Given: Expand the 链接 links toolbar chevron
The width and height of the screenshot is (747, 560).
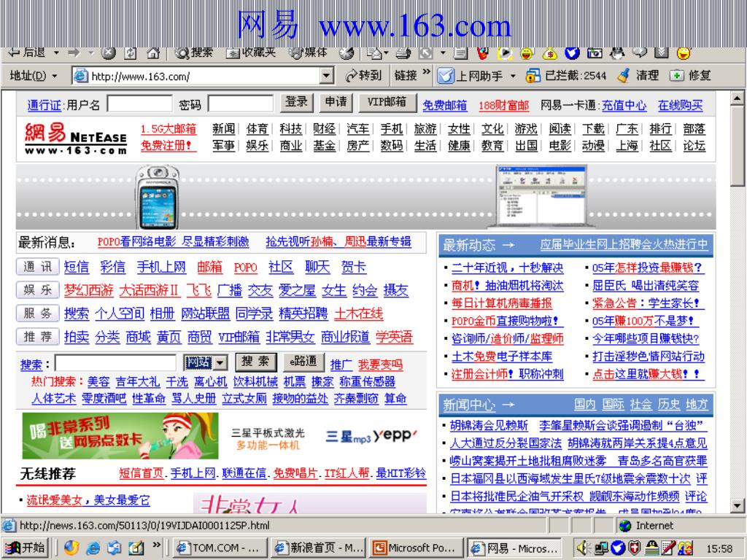Looking at the screenshot, I should pos(426,72).
